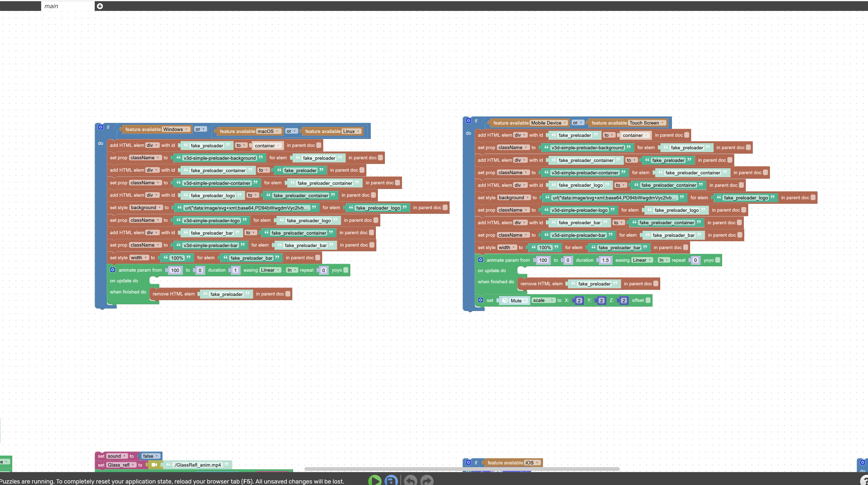This screenshot has height=485, width=868.
Task: Open gear on left animate param block
Action: [x=113, y=270]
